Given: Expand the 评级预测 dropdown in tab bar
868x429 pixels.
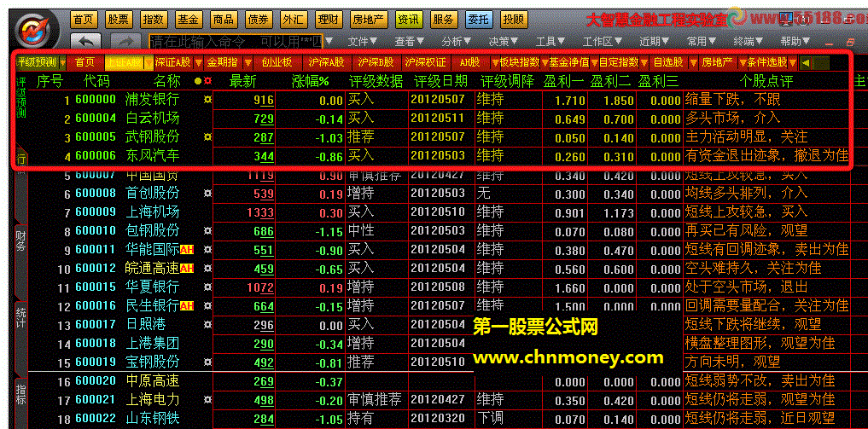Looking at the screenshot, I should point(62,62).
